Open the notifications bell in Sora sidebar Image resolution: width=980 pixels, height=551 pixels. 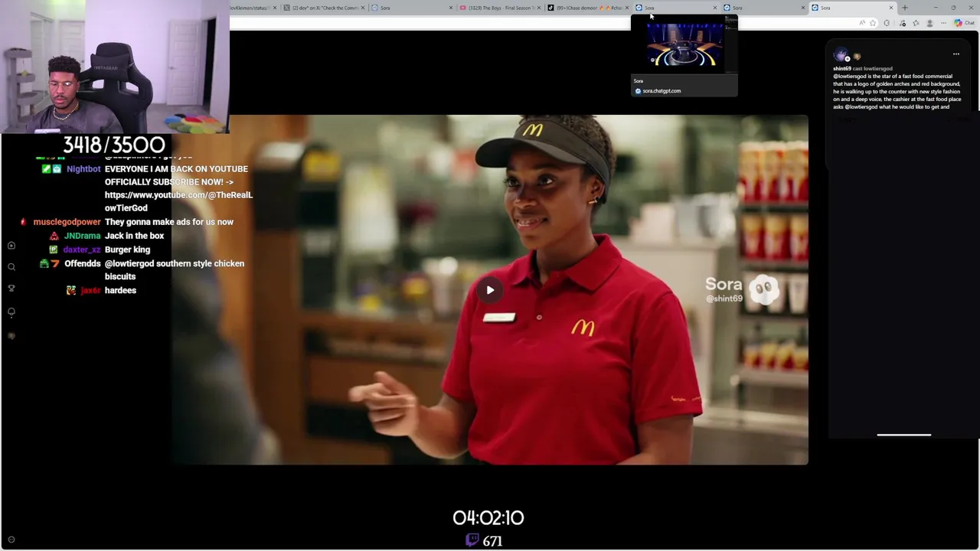tap(11, 312)
